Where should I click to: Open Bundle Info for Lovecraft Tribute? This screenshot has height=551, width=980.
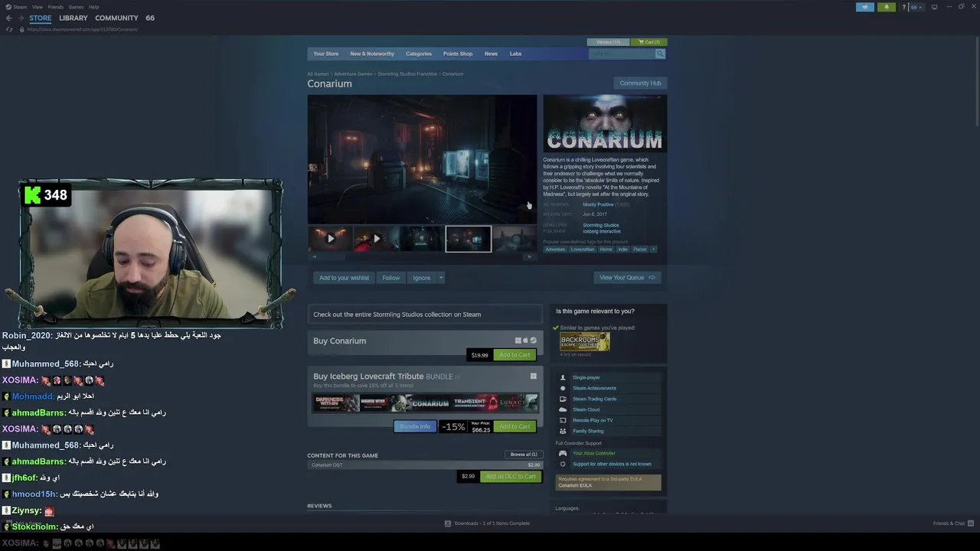pyautogui.click(x=415, y=426)
